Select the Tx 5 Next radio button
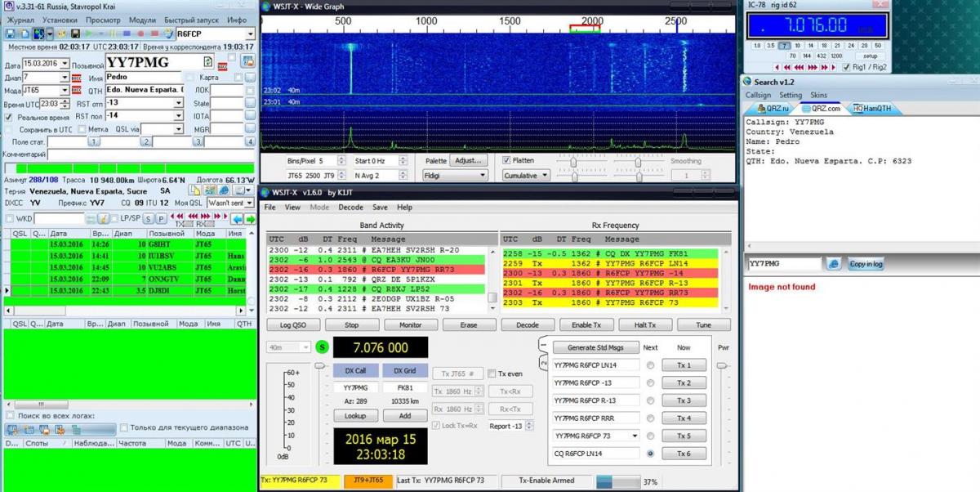 click(x=650, y=436)
